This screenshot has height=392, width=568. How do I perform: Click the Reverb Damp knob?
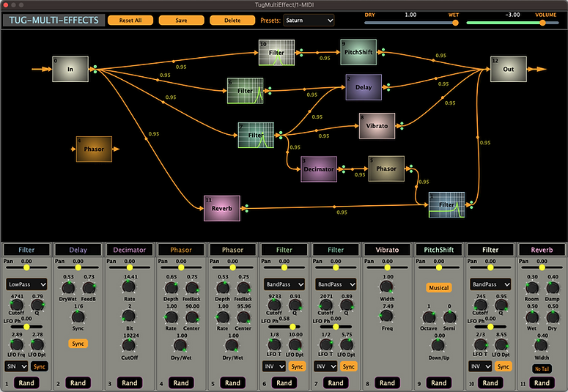[x=553, y=288]
